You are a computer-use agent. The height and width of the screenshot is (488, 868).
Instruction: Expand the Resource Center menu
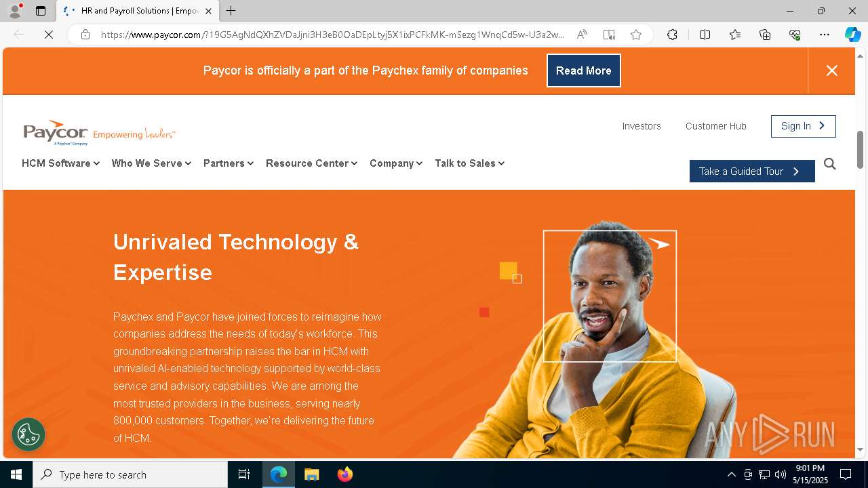[x=311, y=163]
